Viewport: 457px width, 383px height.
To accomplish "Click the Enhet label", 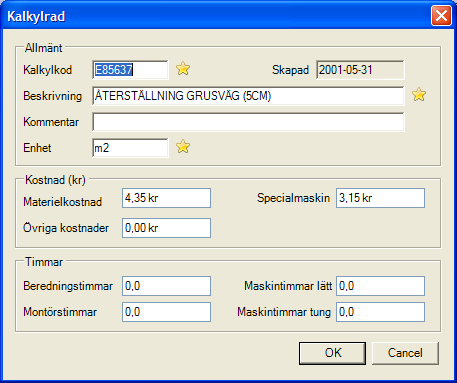I will pos(37,148).
